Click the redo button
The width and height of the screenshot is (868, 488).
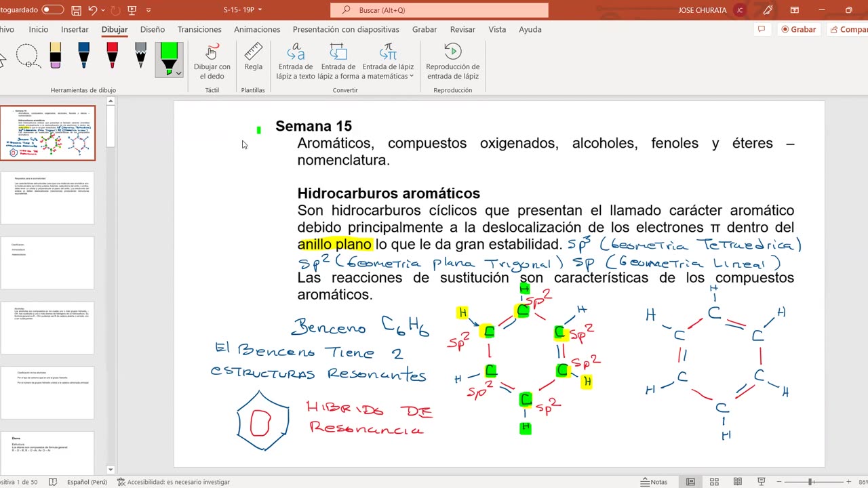point(115,10)
